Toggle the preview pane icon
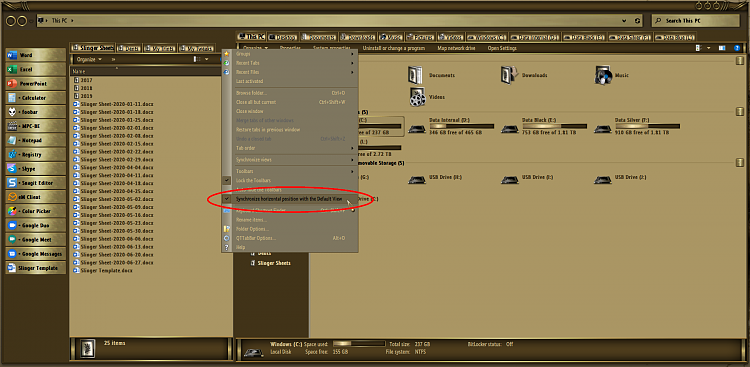This screenshot has height=367, width=750. point(722,48)
